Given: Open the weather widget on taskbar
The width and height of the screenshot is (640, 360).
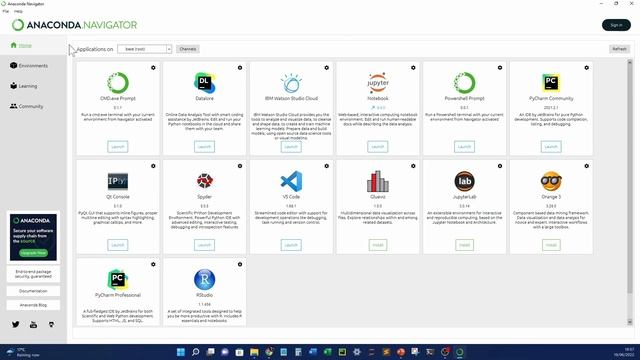Looking at the screenshot, I should [24, 352].
